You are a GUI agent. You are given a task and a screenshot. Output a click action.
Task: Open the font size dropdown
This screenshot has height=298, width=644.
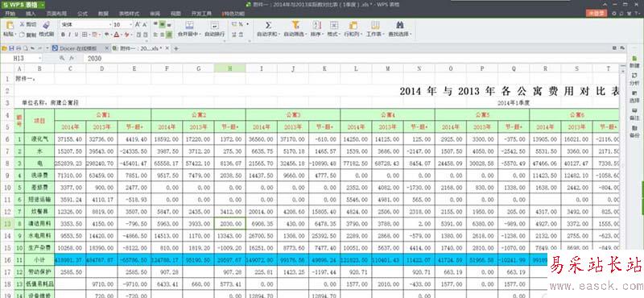130,25
